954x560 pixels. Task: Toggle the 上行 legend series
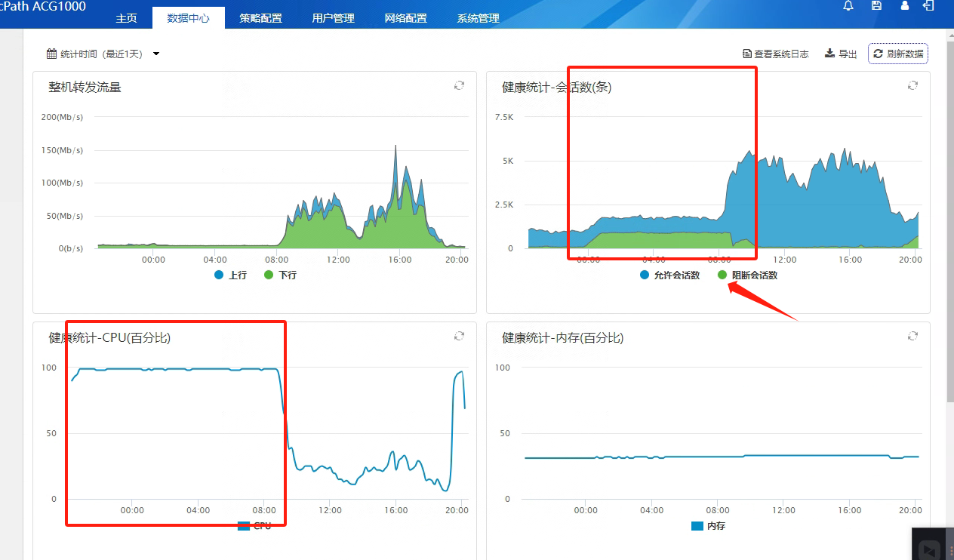click(230, 275)
